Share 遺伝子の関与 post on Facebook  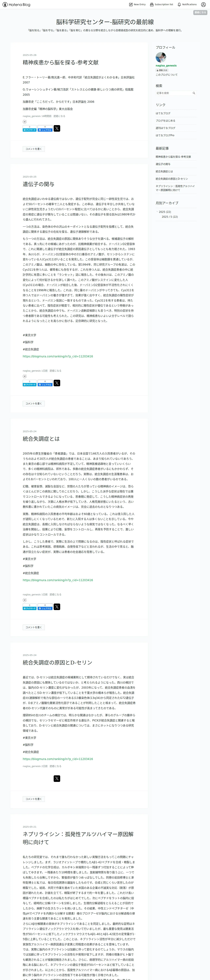pos(45,383)
